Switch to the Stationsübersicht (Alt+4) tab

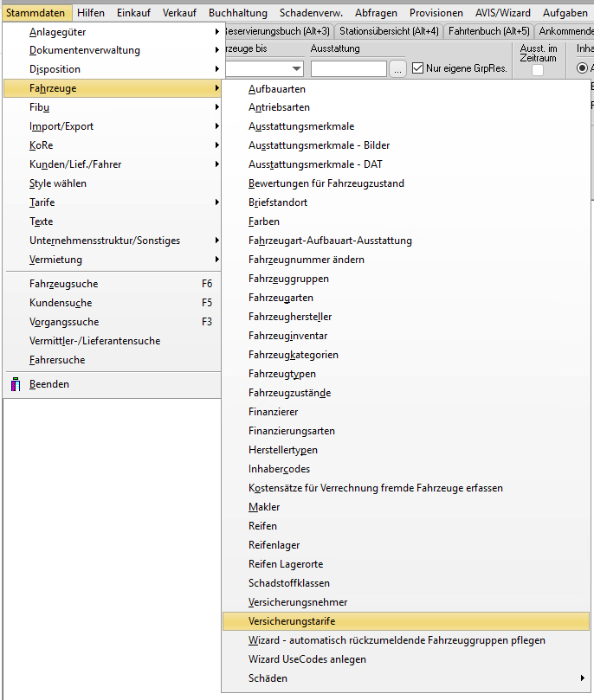tap(389, 31)
